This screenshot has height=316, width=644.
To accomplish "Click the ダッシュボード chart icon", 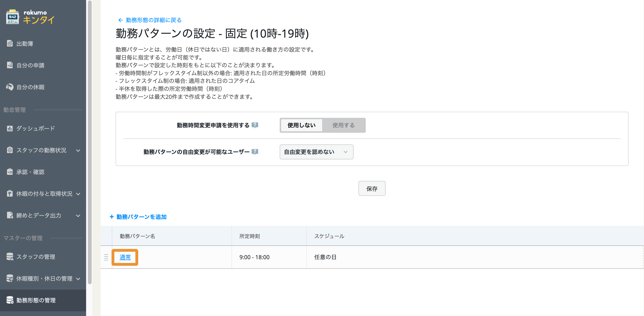I will pos(10,128).
